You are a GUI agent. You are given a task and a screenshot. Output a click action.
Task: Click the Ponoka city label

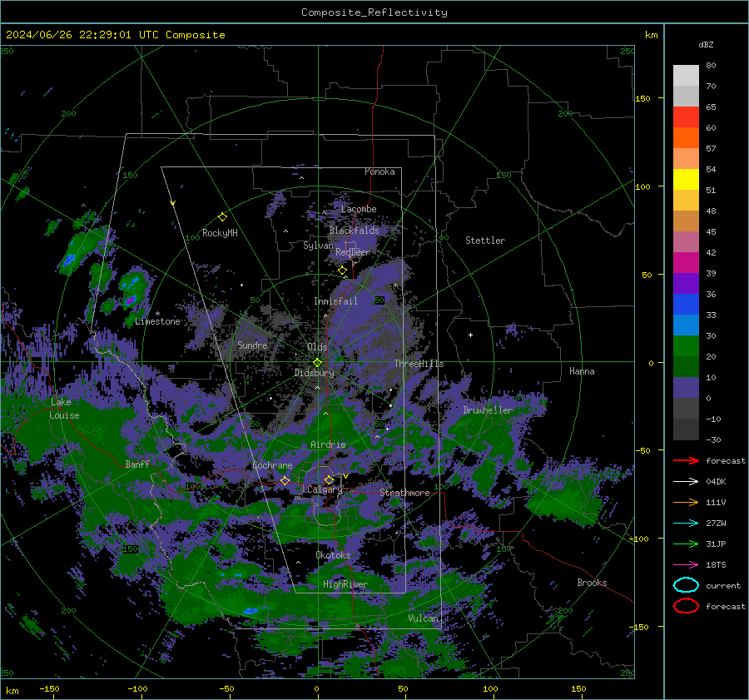pos(379,171)
